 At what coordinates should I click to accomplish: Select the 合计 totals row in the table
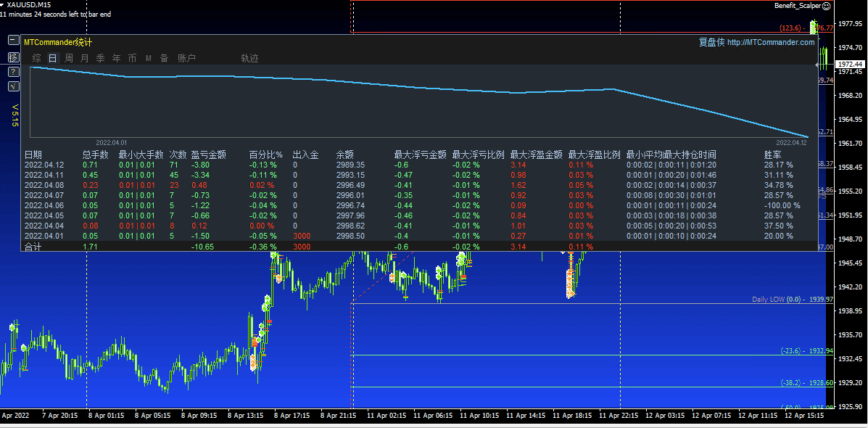33,246
